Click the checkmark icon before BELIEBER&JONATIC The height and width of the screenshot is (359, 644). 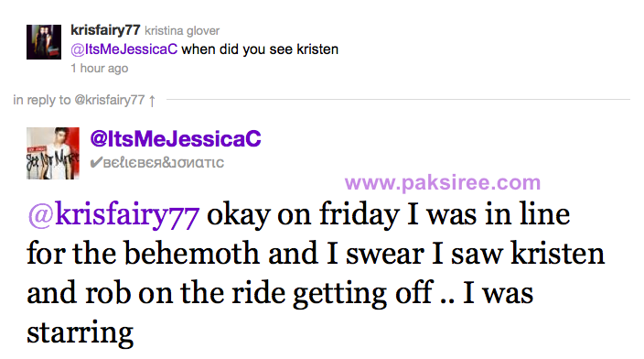point(96,162)
